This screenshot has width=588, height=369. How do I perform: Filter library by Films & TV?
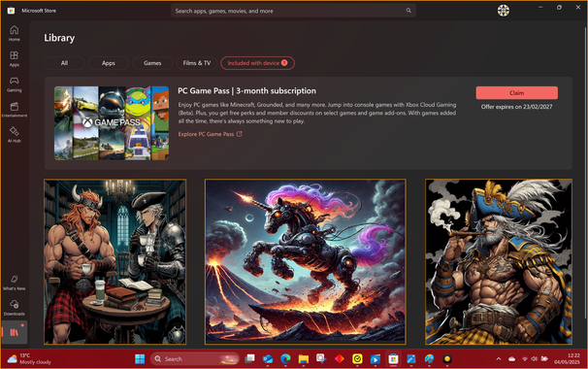tap(197, 63)
